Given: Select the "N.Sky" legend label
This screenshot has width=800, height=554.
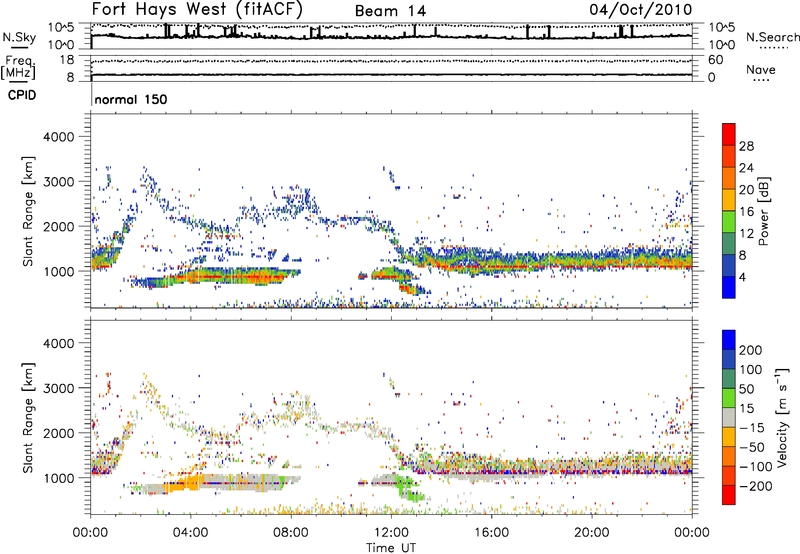Looking at the screenshot, I should coord(19,37).
